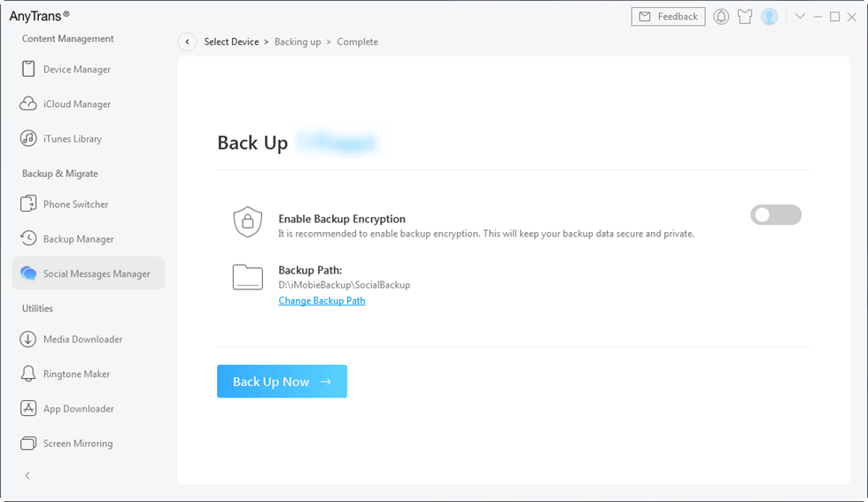Image resolution: width=868 pixels, height=502 pixels.
Task: Open the Device Manager phone icon
Action: click(28, 69)
